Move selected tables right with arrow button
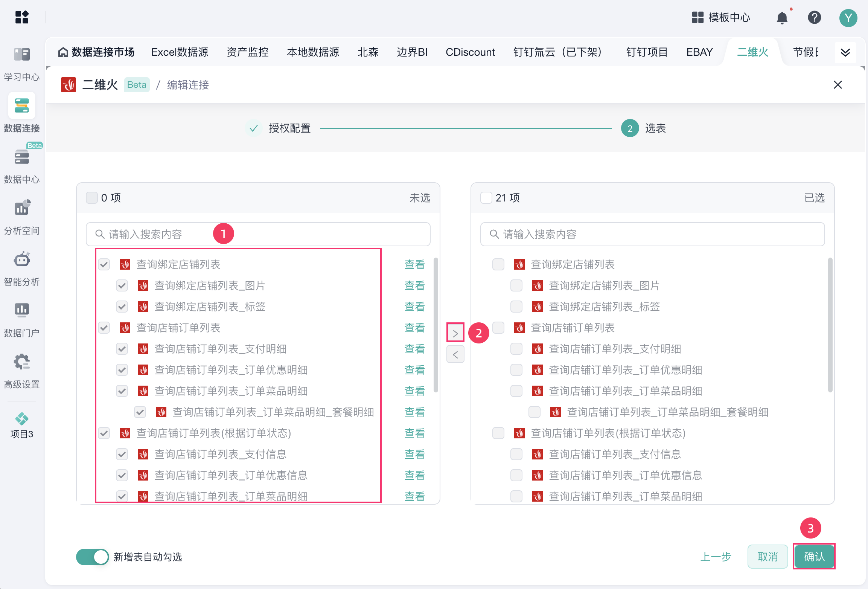 tap(455, 333)
